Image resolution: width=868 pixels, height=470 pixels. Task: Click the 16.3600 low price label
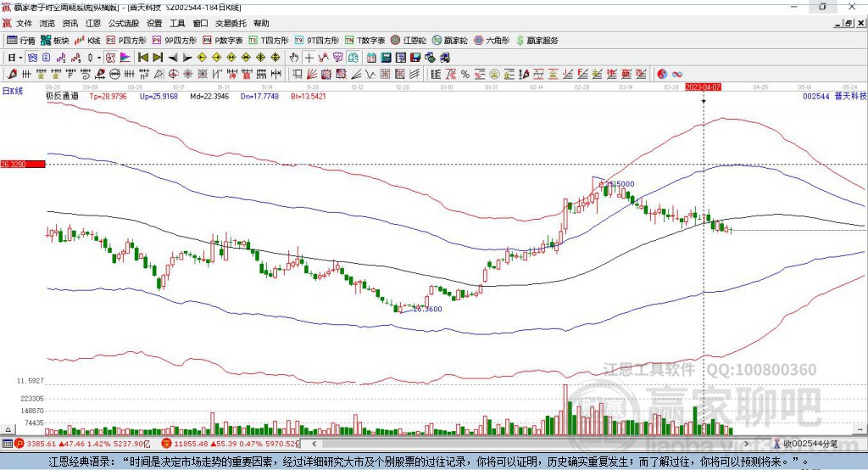427,310
